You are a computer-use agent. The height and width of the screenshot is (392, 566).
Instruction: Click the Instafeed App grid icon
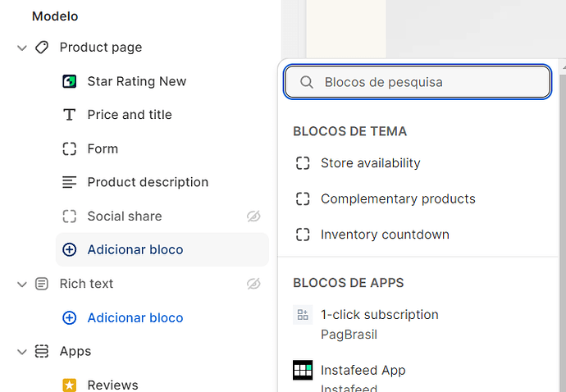[303, 370]
